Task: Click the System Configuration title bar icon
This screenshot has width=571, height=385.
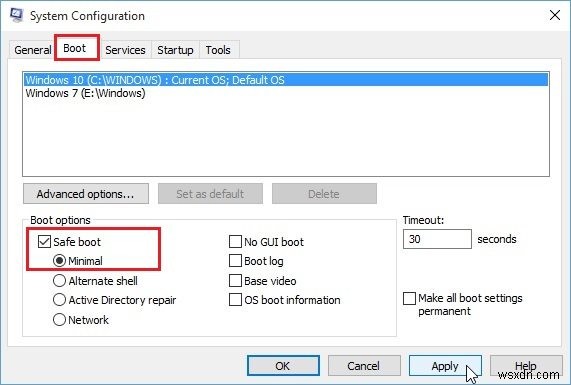Action: 16,15
